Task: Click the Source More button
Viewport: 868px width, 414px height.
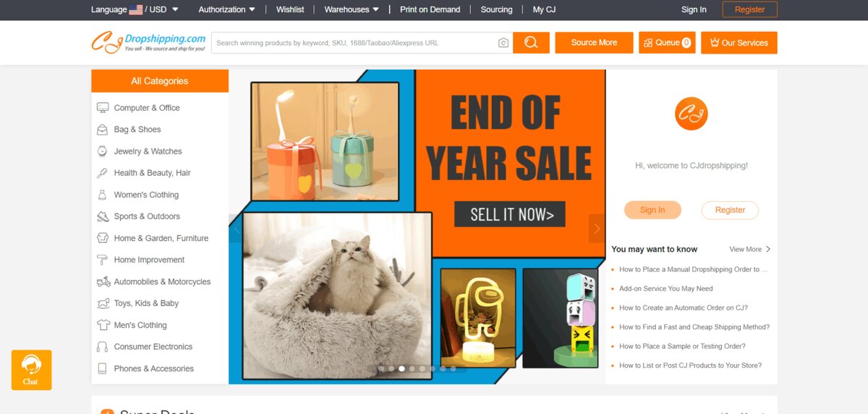Action: click(x=594, y=43)
